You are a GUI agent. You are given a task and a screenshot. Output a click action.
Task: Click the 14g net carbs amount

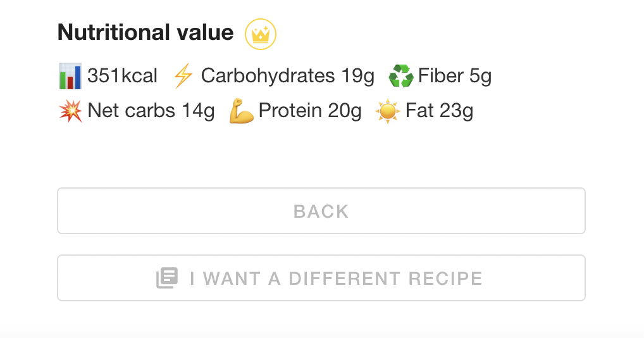tap(198, 111)
